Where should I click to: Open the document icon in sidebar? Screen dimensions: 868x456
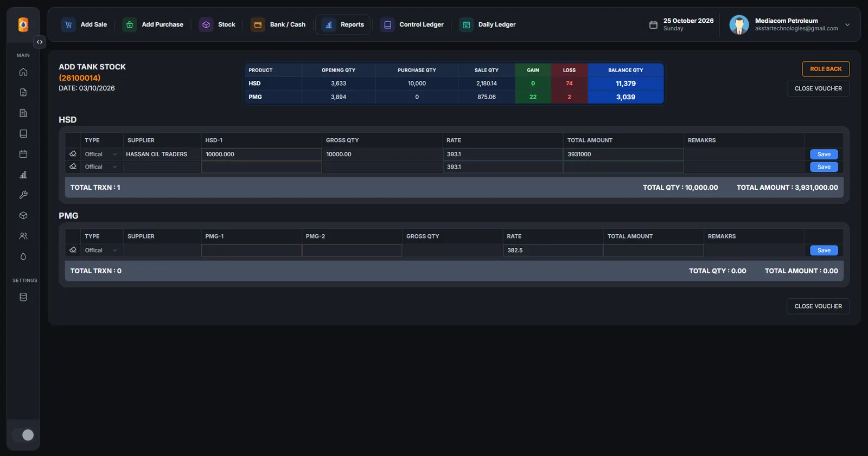pyautogui.click(x=23, y=93)
